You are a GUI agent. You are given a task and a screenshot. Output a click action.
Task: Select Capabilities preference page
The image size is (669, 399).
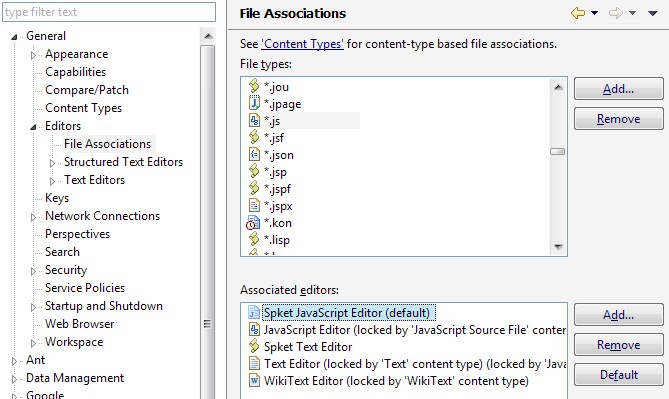pos(76,72)
